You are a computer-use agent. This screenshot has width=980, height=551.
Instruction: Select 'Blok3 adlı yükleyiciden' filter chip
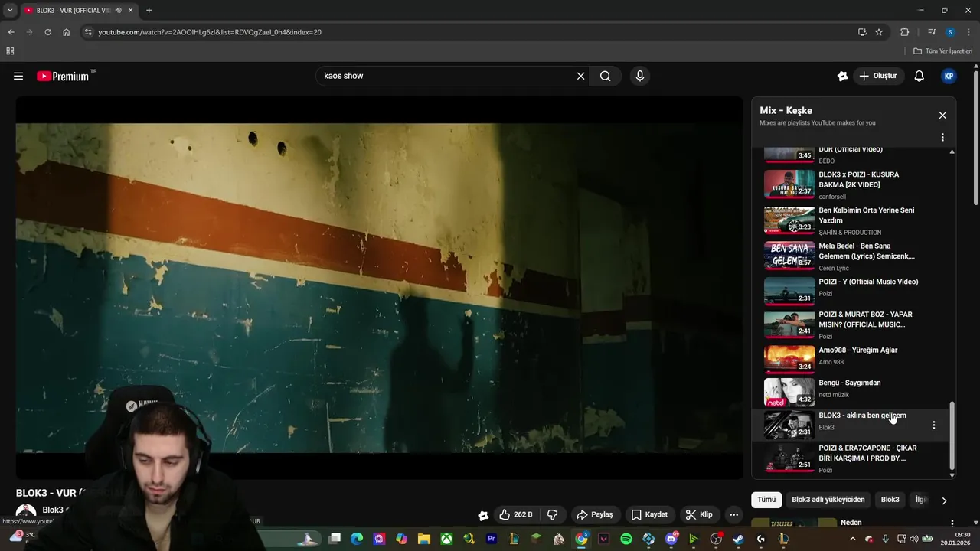[828, 500]
